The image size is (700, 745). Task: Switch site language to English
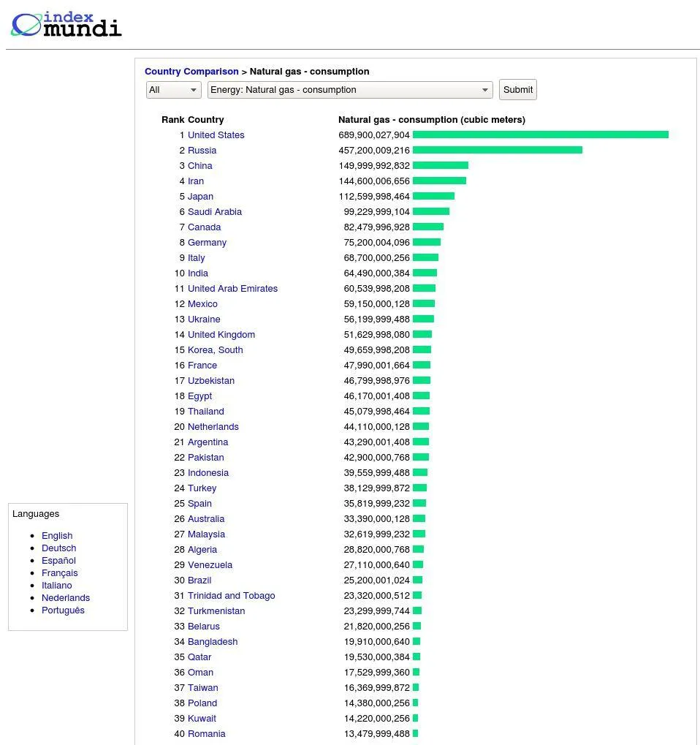click(x=57, y=536)
